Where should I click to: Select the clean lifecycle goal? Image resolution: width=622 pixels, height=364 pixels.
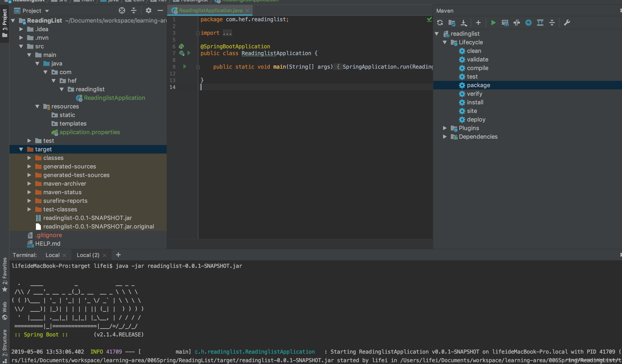point(474,51)
